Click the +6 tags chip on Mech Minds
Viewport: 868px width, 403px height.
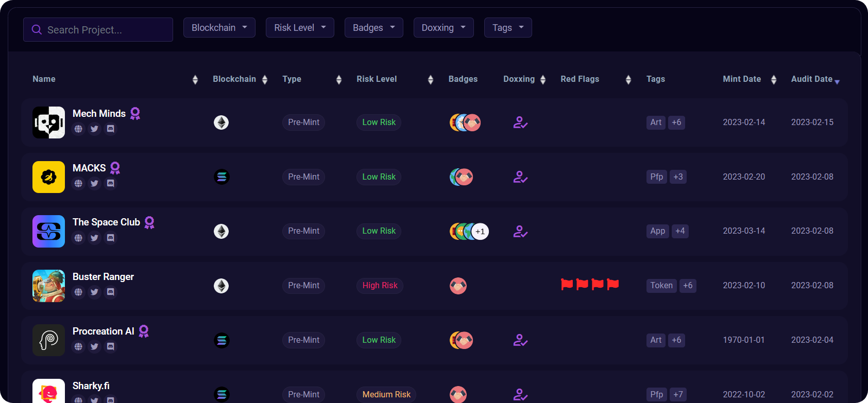676,122
